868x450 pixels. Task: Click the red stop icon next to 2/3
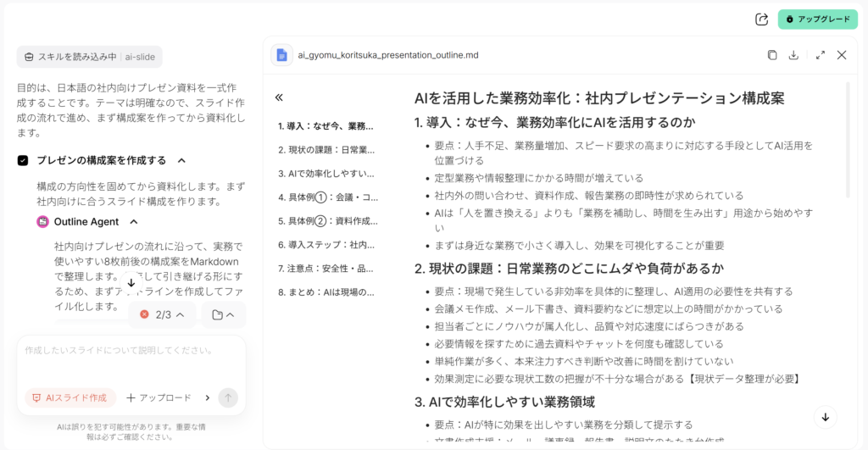[x=144, y=314]
